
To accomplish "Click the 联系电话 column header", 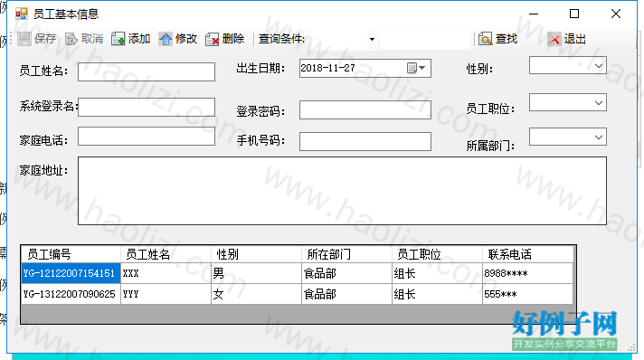I will [527, 254].
